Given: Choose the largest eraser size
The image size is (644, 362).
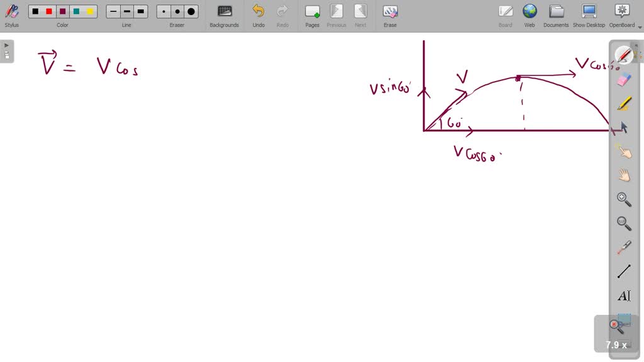Looking at the screenshot, I should click(191, 11).
